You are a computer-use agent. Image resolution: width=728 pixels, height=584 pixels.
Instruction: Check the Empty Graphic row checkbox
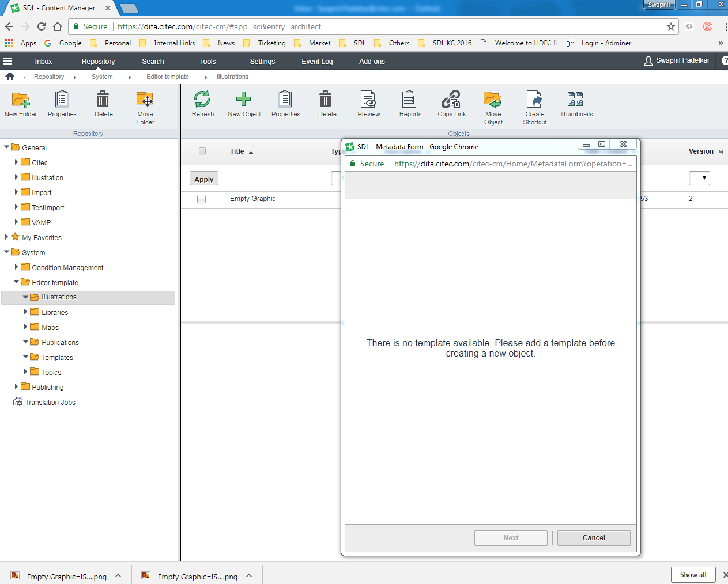pyautogui.click(x=202, y=199)
